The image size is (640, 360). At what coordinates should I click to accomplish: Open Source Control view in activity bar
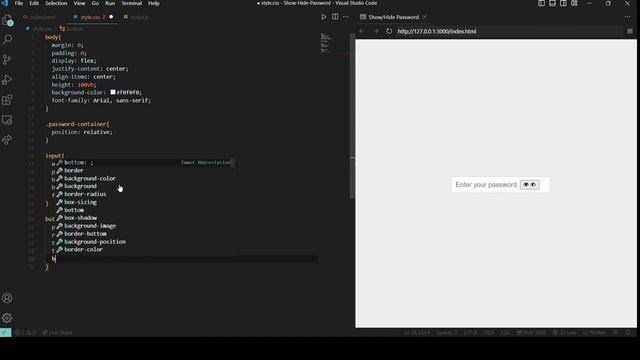pos(7,60)
